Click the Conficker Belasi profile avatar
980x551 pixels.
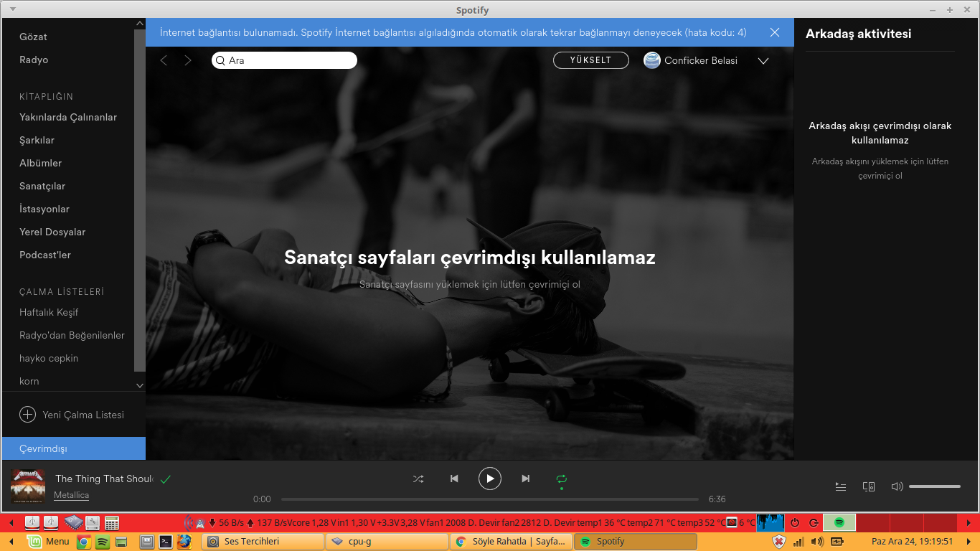652,60
